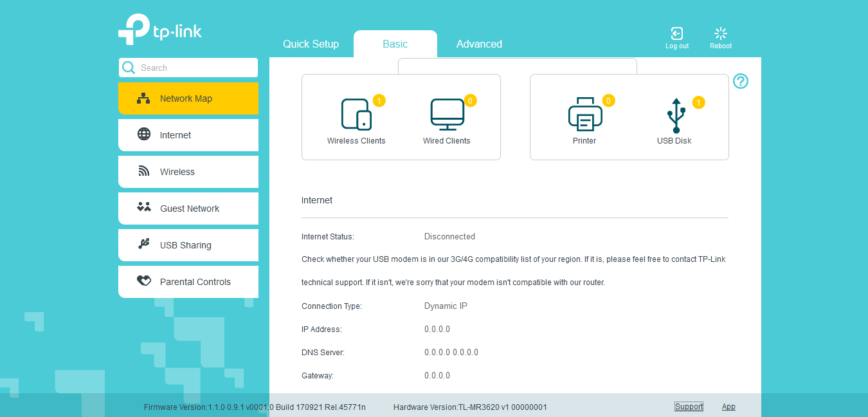Go to Guest Network settings
868x417 pixels.
(x=188, y=208)
